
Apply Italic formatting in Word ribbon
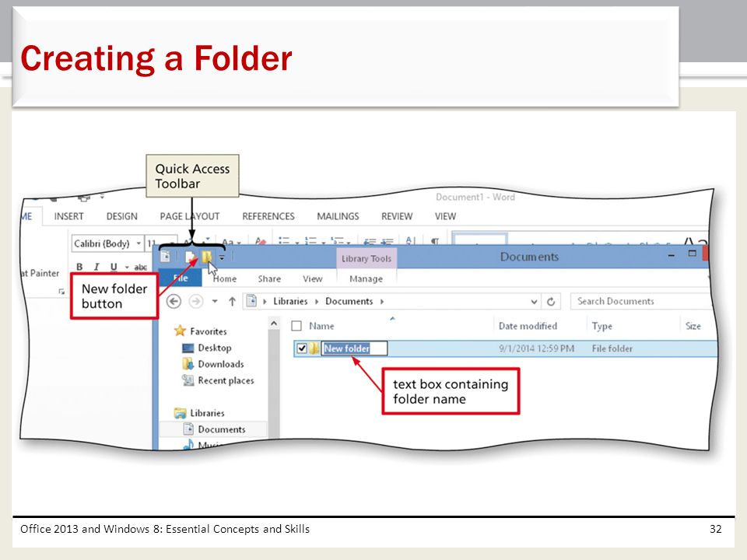coord(96,267)
